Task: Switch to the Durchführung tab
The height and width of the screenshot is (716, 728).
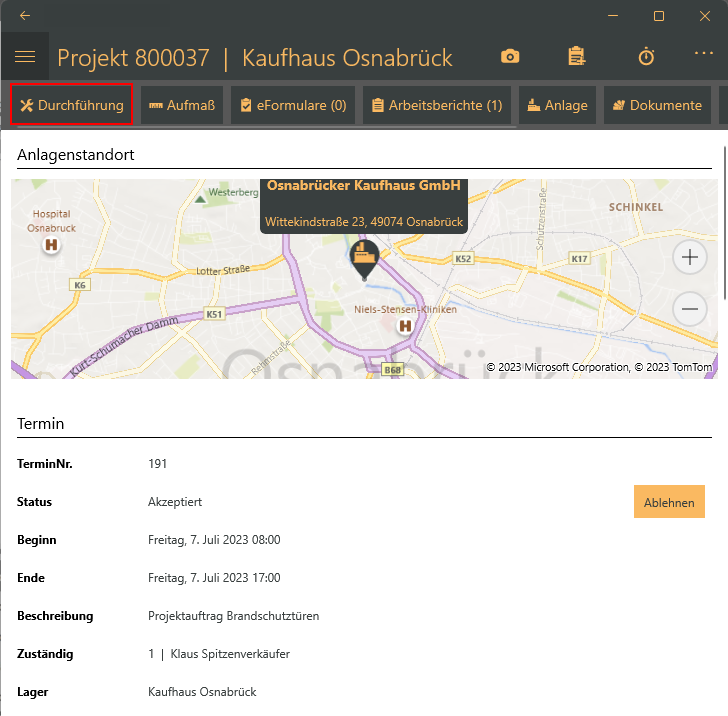Action: pos(72,105)
